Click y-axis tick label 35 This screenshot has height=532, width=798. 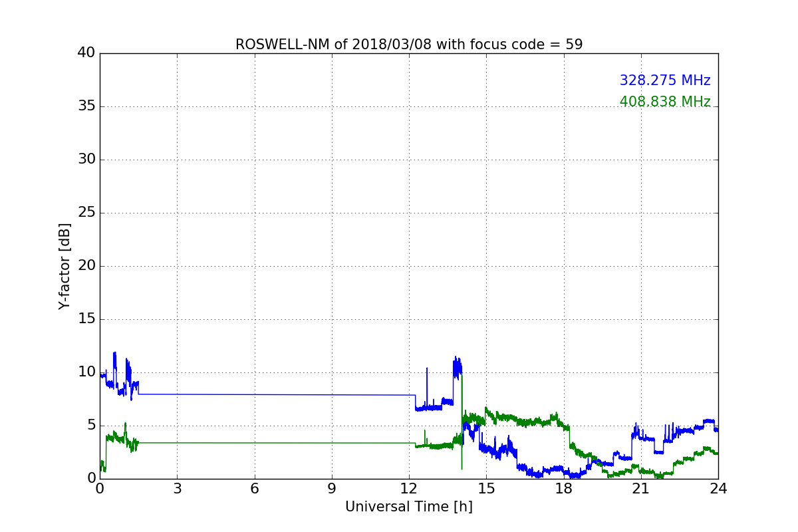click(86, 106)
